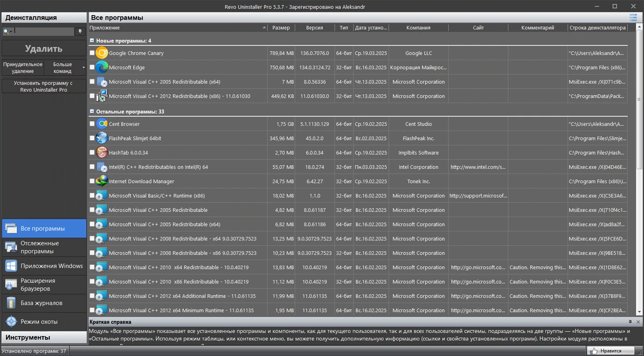Check the Visual C++ 2010 x86 Redistributable checkbox
This screenshot has width=644, height=356.
click(92, 281)
